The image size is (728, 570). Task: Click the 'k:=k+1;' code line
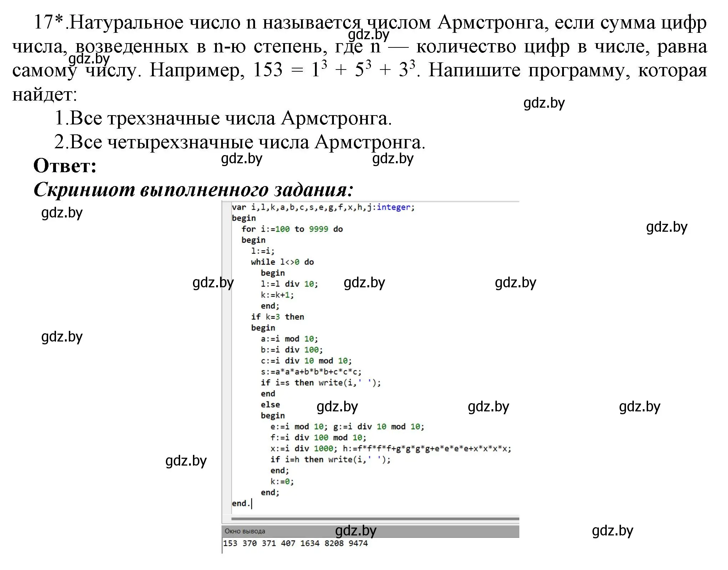click(x=277, y=295)
